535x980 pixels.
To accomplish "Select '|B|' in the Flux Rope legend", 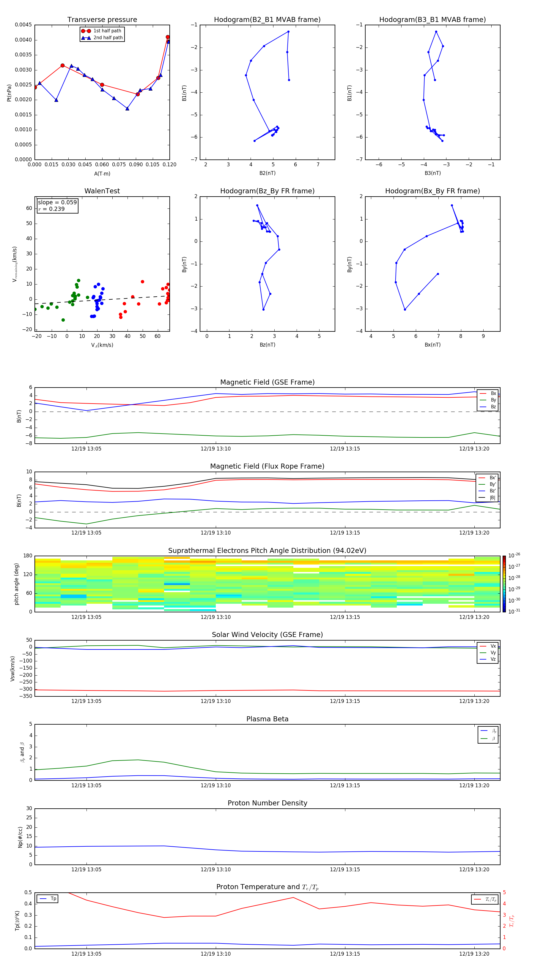I will pyautogui.click(x=487, y=498).
